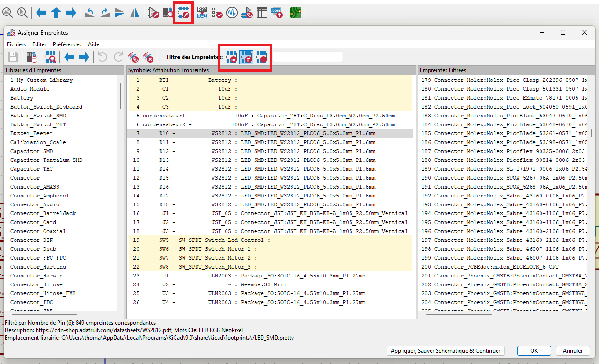The height and width of the screenshot is (364, 599).
Task: Go to next unassigned symbol arrow
Action: point(84,58)
